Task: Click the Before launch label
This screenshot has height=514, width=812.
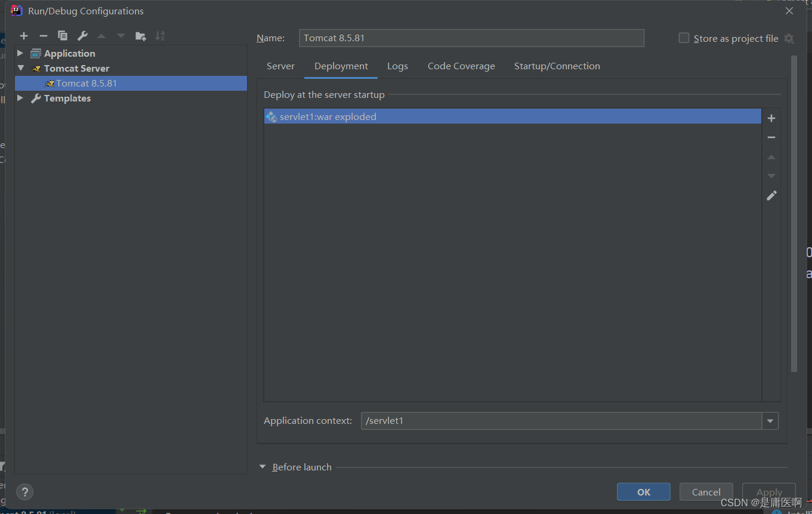Action: tap(302, 467)
